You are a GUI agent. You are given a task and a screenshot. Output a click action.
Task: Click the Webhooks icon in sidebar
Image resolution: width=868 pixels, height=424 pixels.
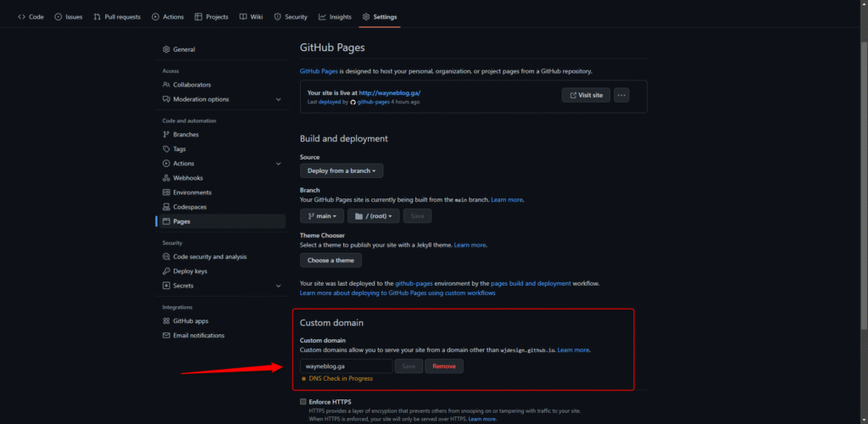pyautogui.click(x=166, y=178)
